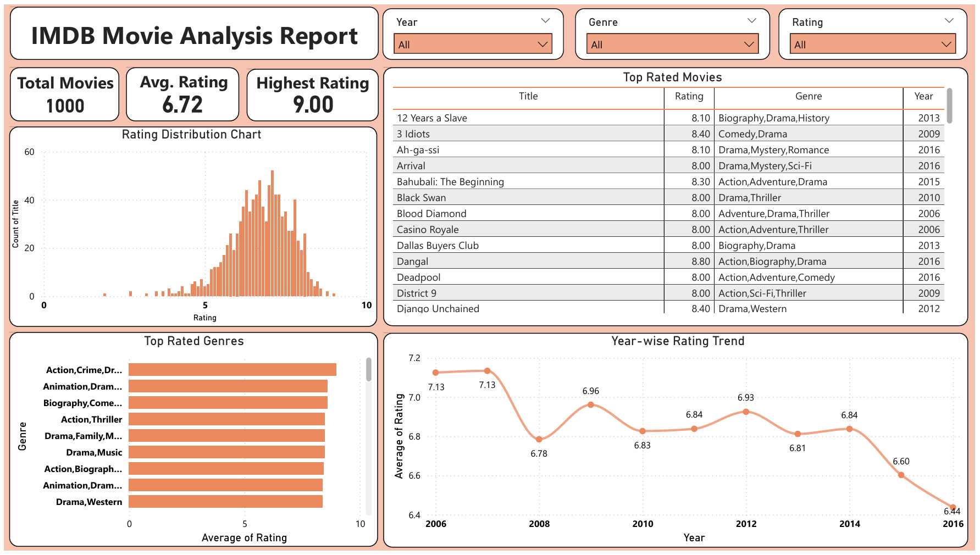Select the Drama,Family,M... genre bar
Screen dimensions: 980x555
click(x=226, y=436)
